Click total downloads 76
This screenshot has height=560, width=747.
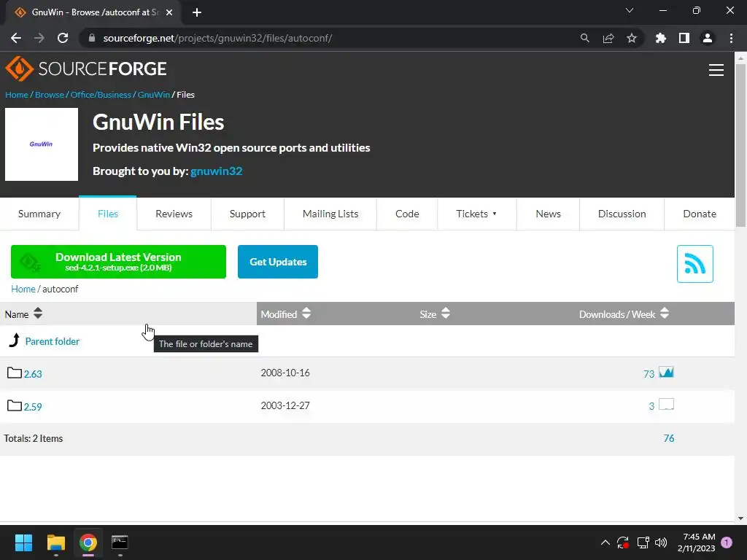tap(669, 438)
